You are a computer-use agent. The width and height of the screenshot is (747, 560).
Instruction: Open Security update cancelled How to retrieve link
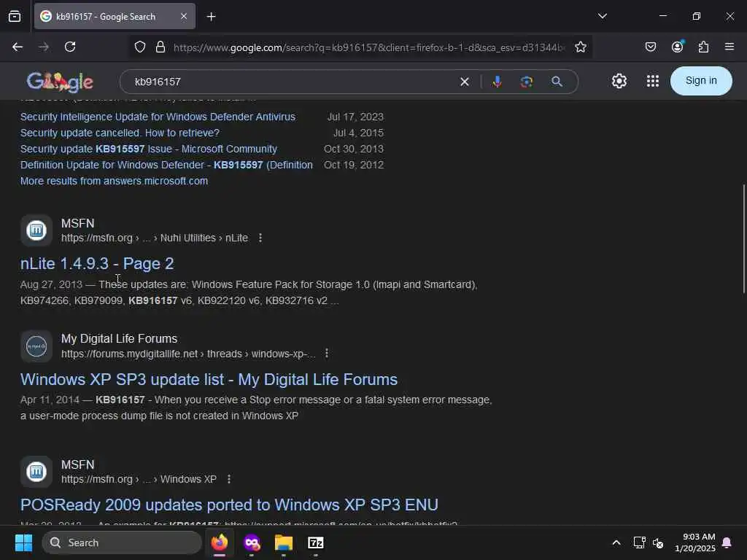[120, 133]
